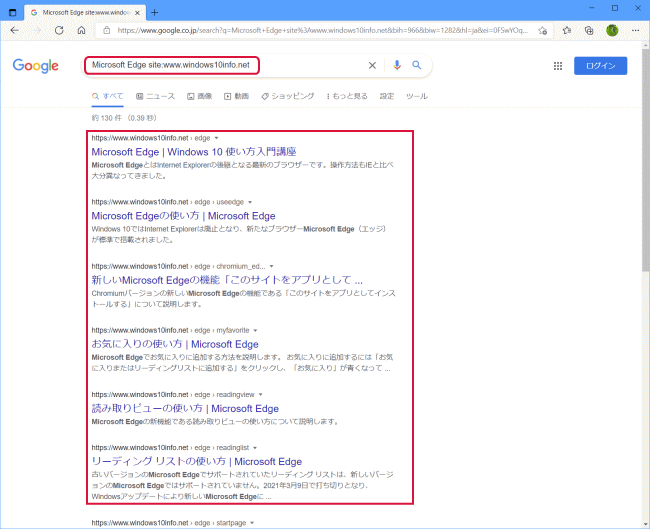Switch to the 動画 search tab

(x=236, y=96)
